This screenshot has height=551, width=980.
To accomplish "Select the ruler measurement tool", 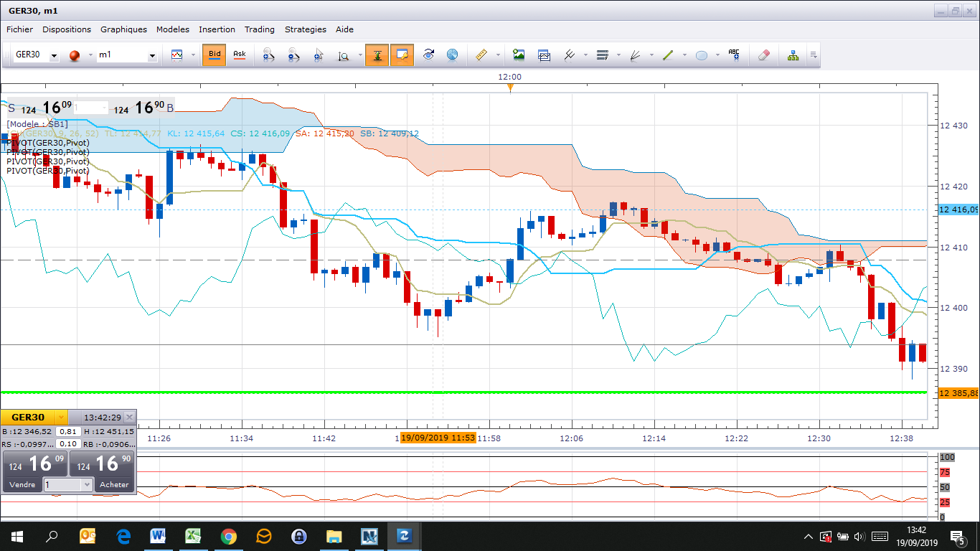I will (x=481, y=55).
